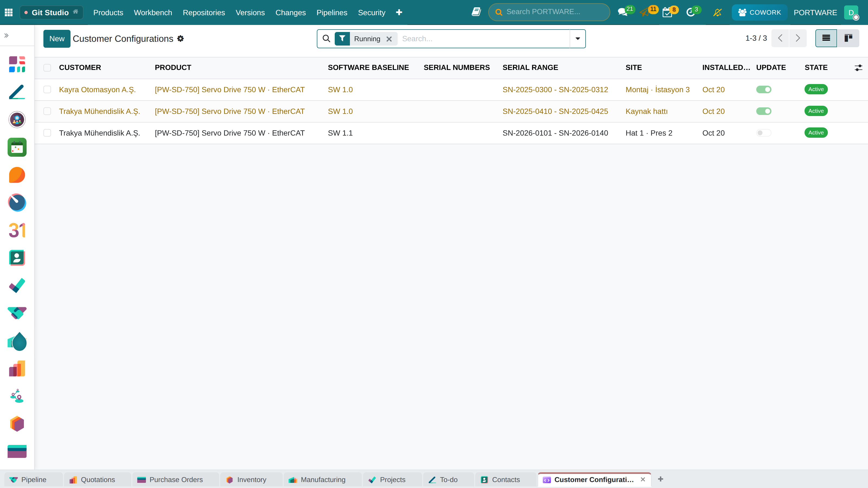Viewport: 868px width, 488px height.
Task: Check the Kayra Otomasyon A.Ş. row
Action: (47, 89)
